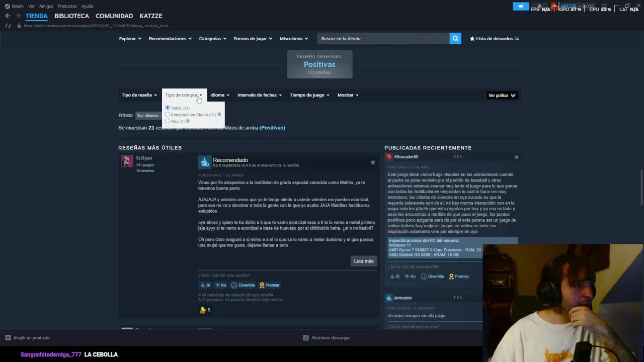Click the thumbs-up Recomendado icon in Sr.Ryan's review
This screenshot has height=362, width=644.
pyautogui.click(x=204, y=162)
